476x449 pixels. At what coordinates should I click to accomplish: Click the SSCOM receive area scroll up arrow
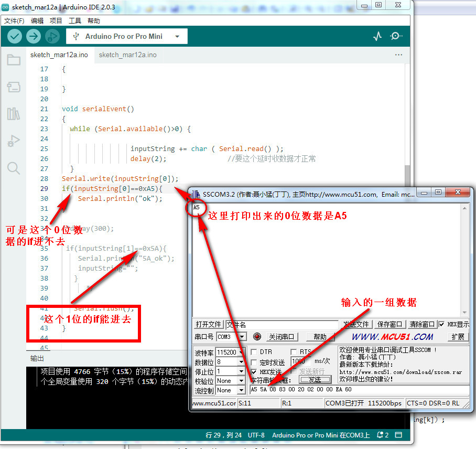click(x=464, y=208)
